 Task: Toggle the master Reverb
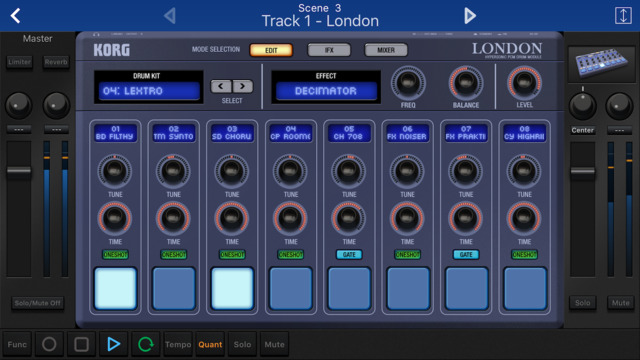click(x=56, y=62)
